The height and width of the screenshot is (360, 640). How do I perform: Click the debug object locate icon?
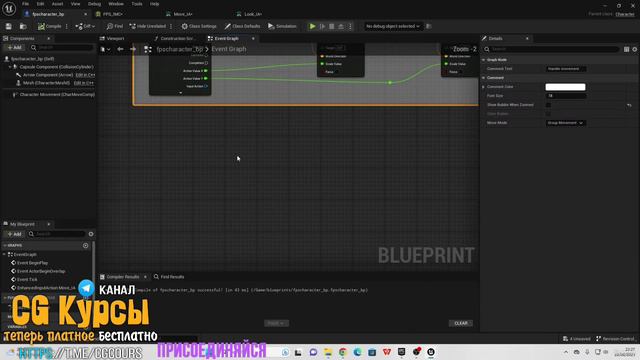point(429,26)
